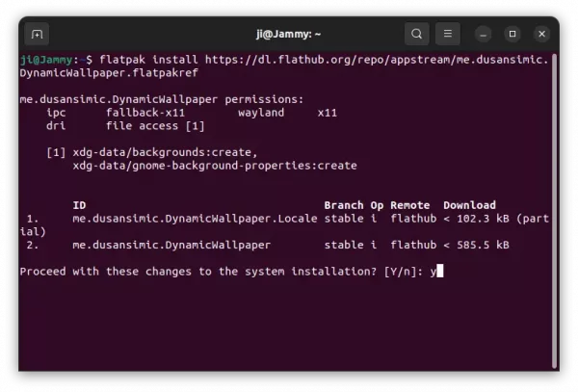Image resolution: width=578 pixels, height=392 pixels.
Task: Click the terminal vertical scrollbar
Action: (554, 210)
